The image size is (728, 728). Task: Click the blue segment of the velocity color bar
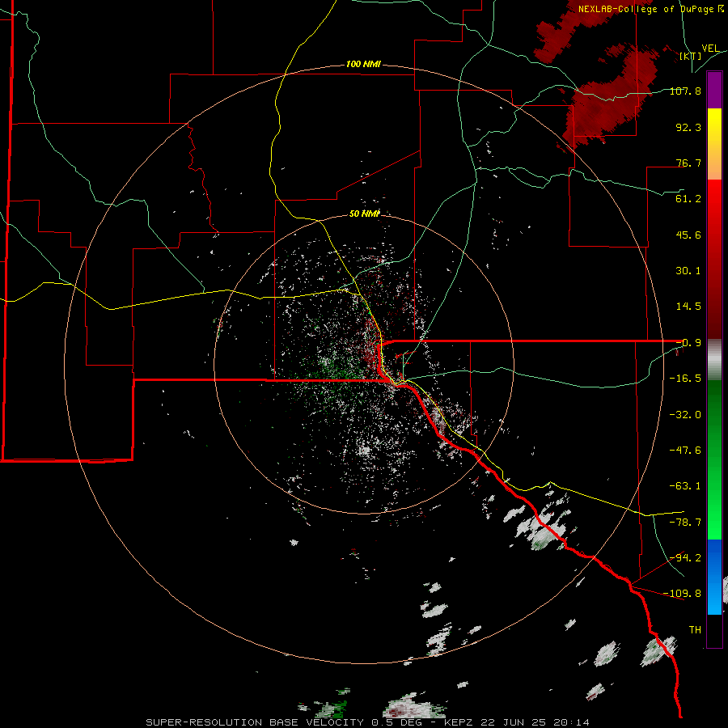coord(714,577)
